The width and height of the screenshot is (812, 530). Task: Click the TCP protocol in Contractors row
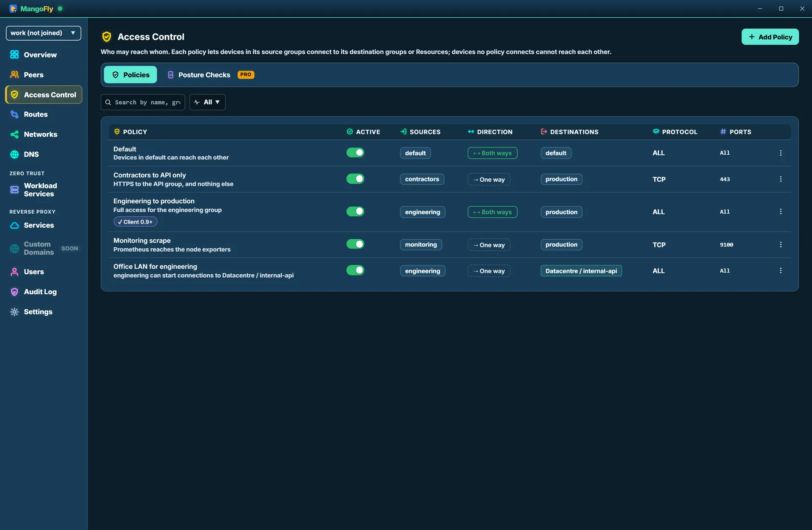(659, 179)
